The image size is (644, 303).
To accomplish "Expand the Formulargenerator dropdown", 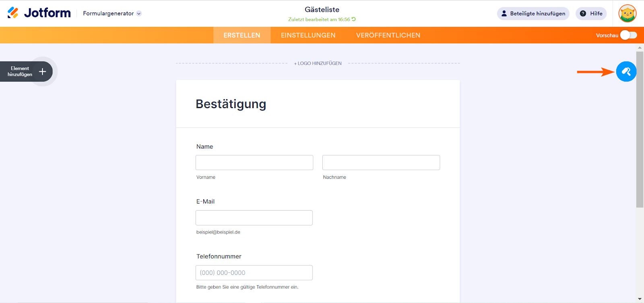I will point(139,13).
